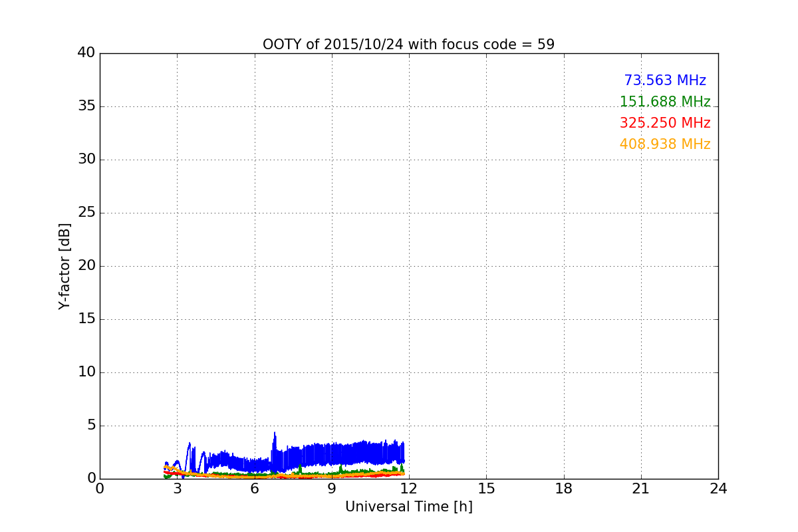Click the x-axis tick label 21

point(641,488)
